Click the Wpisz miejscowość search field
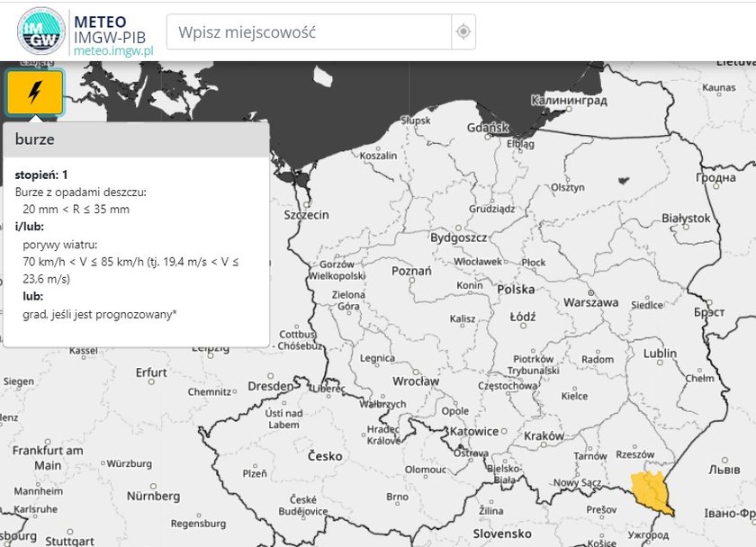 click(x=309, y=31)
